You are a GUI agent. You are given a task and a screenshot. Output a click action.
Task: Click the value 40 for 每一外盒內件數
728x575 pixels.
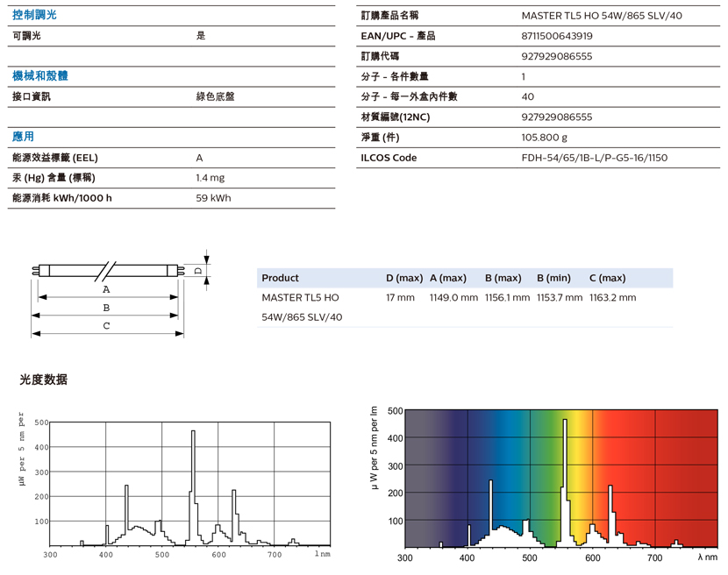527,96
